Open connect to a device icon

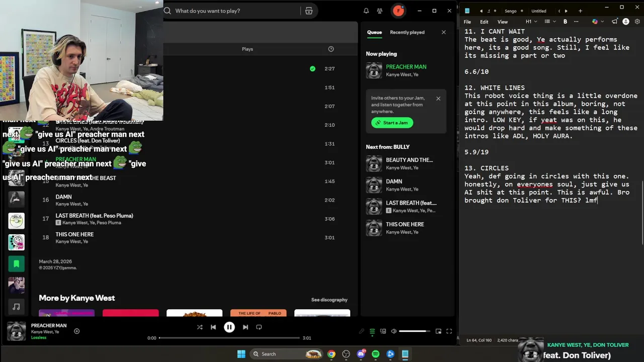click(x=383, y=331)
